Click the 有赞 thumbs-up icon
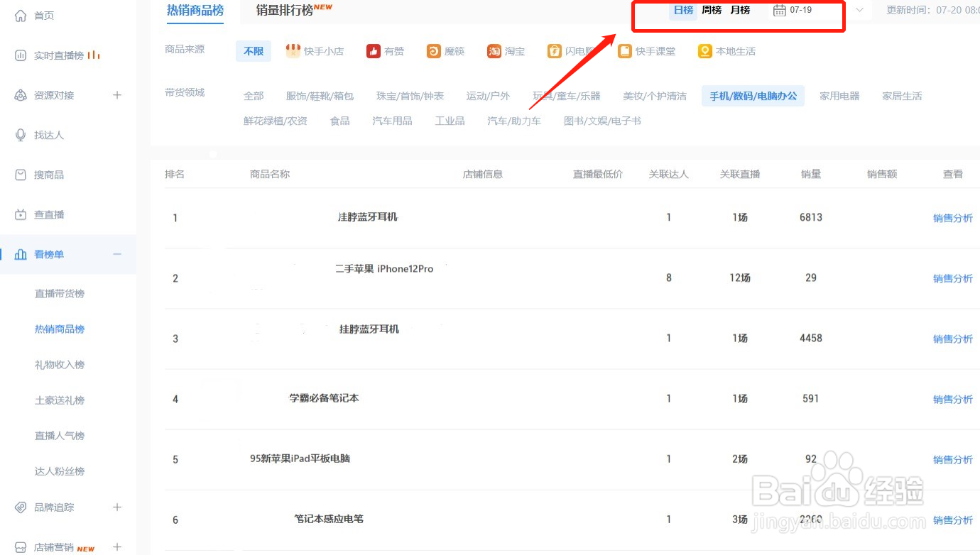 pyautogui.click(x=372, y=50)
